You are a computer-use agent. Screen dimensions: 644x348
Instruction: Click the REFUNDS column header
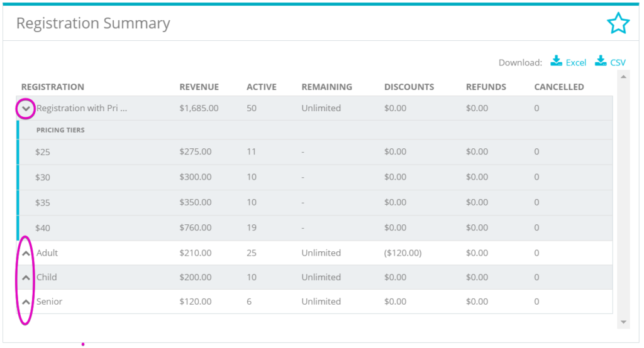(486, 87)
